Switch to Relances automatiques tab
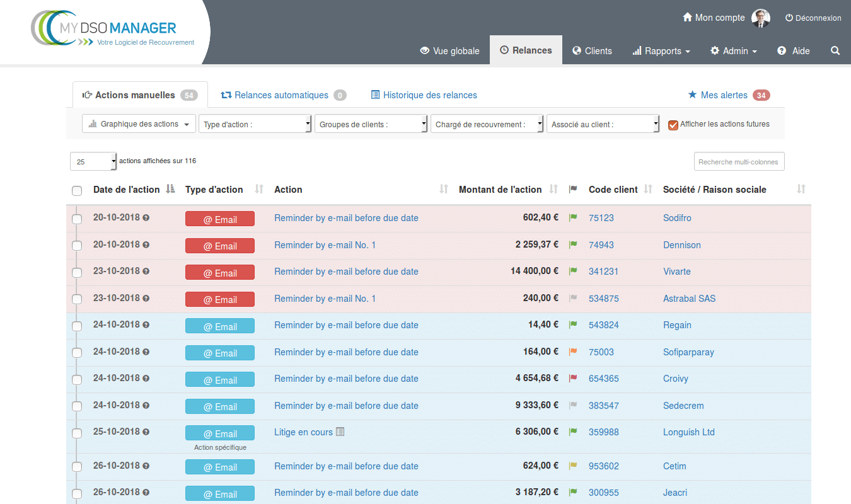Screen dimensions: 851x504 (x=281, y=95)
